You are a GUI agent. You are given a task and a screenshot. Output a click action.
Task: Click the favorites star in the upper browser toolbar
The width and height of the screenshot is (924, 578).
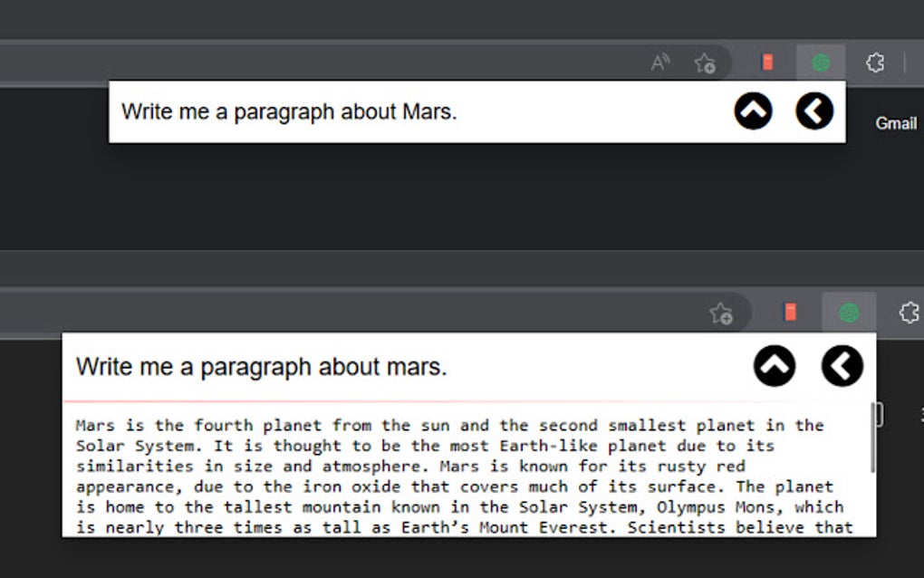(x=704, y=63)
